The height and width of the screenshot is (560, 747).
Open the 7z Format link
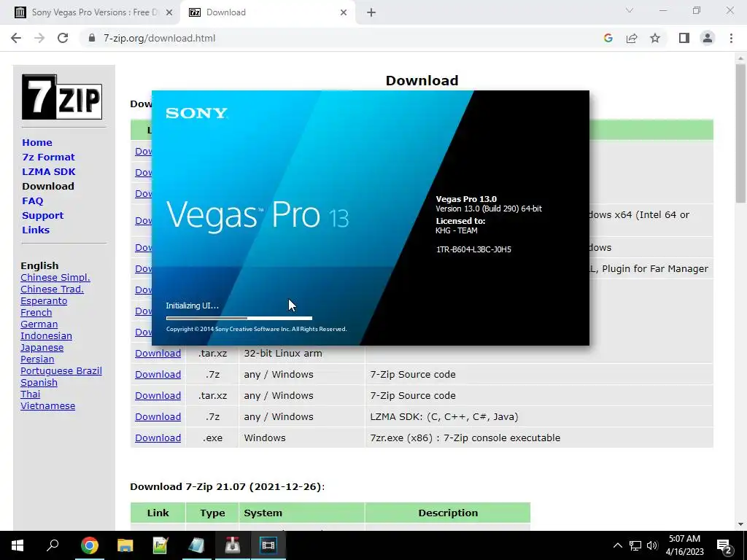click(48, 157)
